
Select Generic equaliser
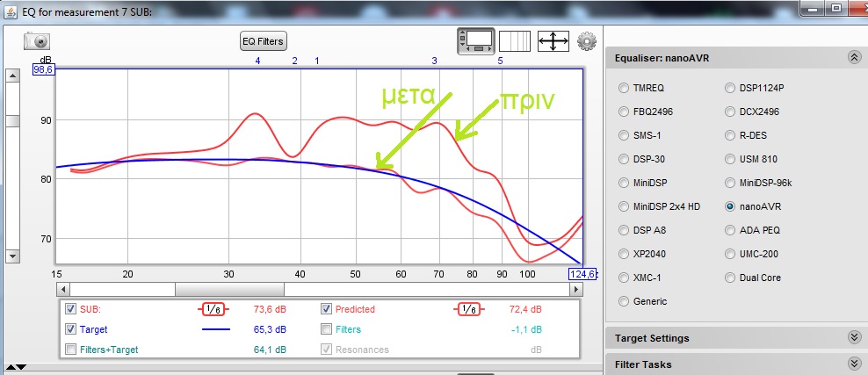[624, 301]
